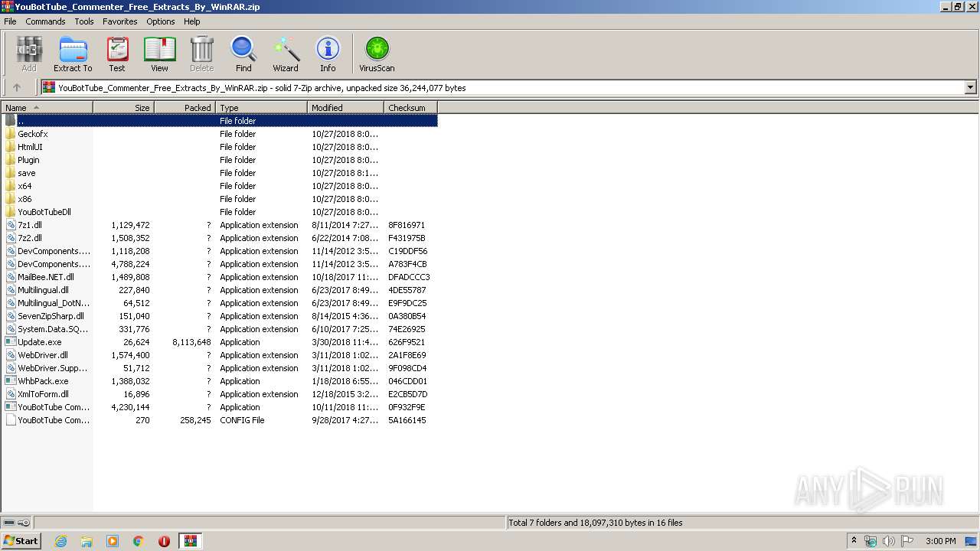
Task: Sort by Size column header
Action: coord(124,108)
